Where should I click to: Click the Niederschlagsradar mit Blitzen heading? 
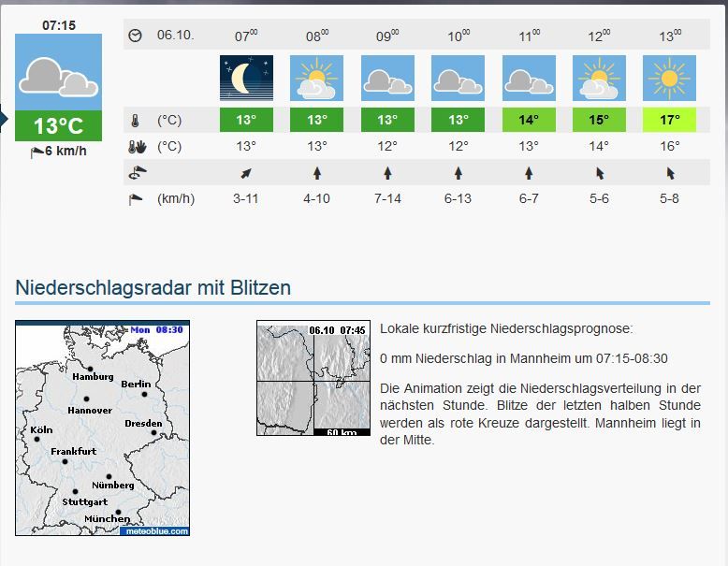[153, 288]
